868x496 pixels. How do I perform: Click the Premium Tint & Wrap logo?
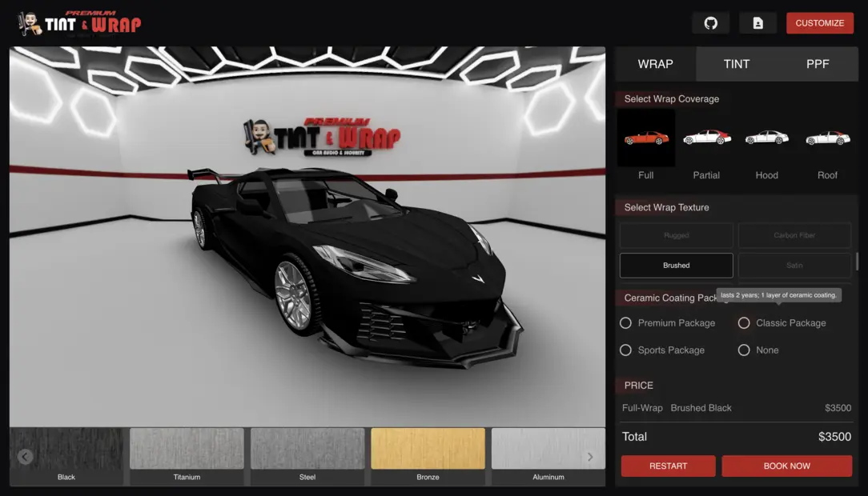click(x=79, y=24)
